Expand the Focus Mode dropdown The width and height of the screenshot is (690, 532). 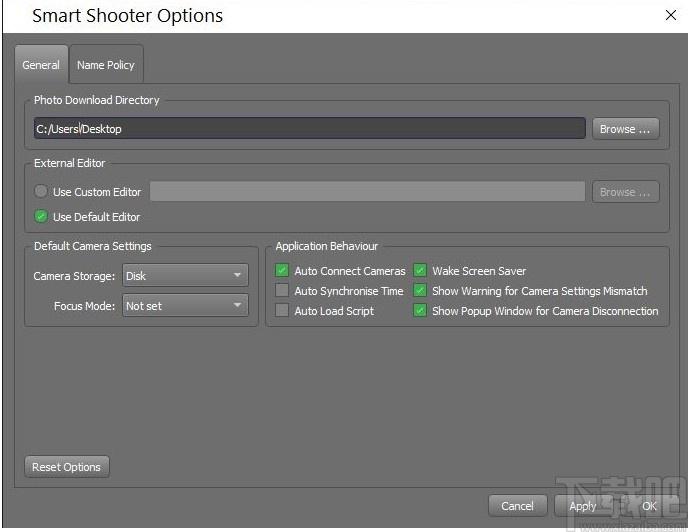coord(185,306)
